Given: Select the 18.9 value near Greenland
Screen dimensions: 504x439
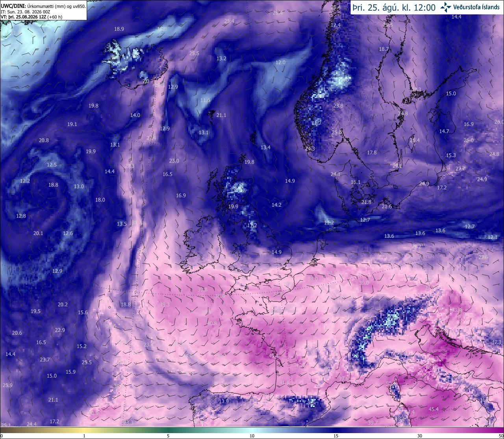Looking at the screenshot, I should (119, 29).
